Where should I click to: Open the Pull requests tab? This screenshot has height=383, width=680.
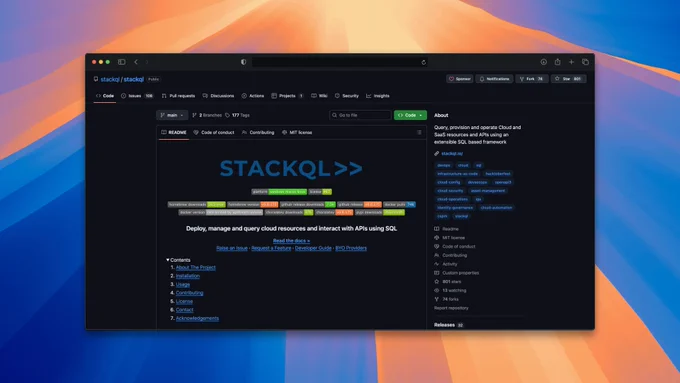pos(178,96)
